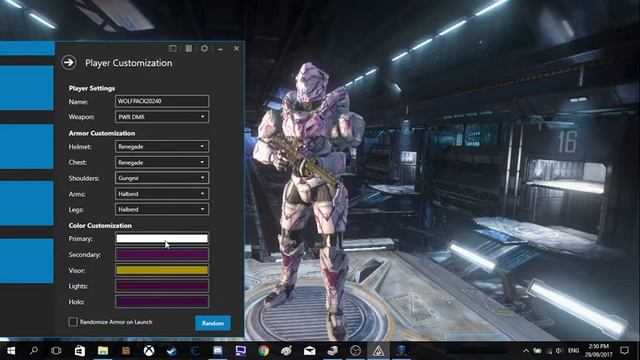
Task: Pick the Holo color swatch
Action: [x=162, y=302]
